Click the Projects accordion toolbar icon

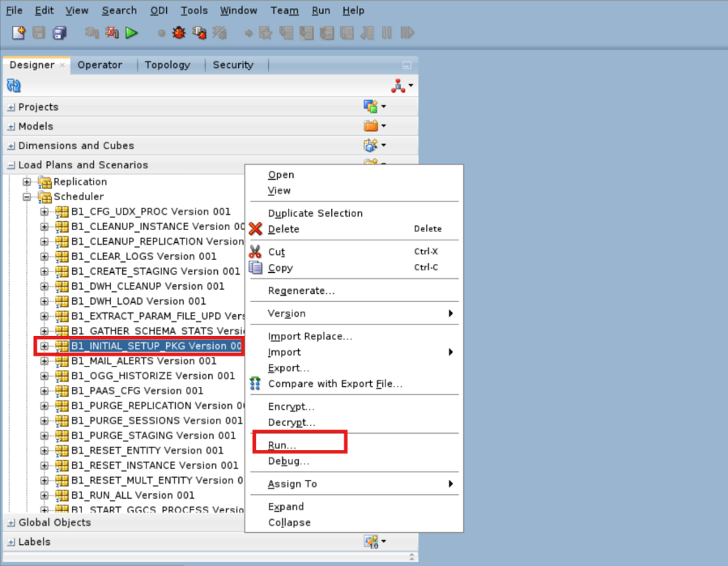(x=370, y=107)
